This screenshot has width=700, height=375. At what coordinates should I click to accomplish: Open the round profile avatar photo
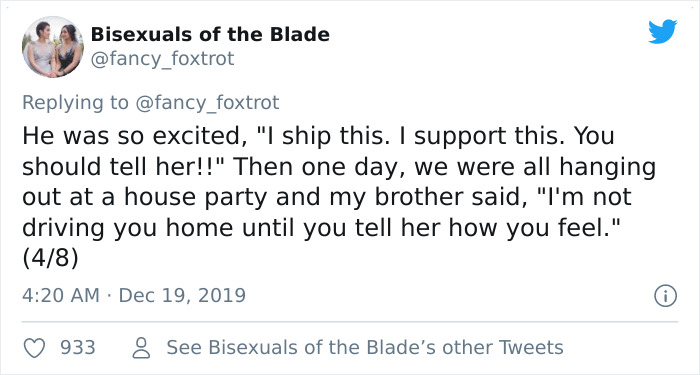point(53,47)
